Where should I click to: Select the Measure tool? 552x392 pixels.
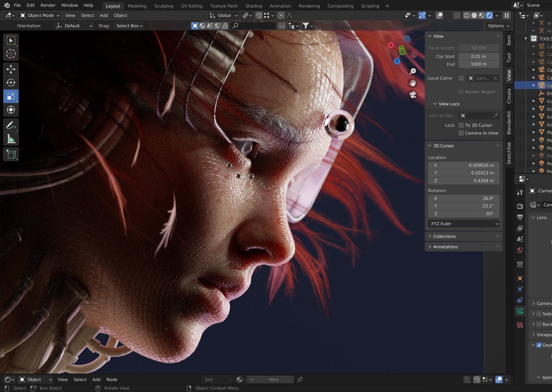(x=11, y=138)
